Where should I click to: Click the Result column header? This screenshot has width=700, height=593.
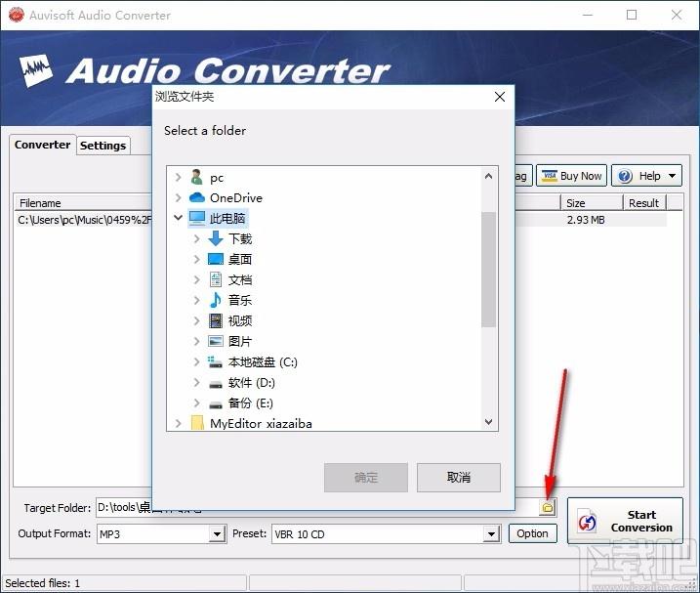(x=644, y=203)
